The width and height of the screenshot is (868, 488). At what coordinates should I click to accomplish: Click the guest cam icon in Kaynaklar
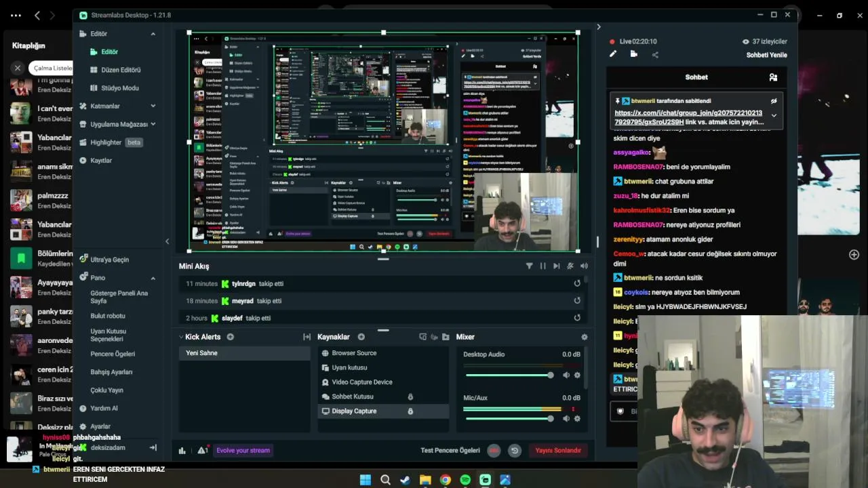tap(434, 337)
